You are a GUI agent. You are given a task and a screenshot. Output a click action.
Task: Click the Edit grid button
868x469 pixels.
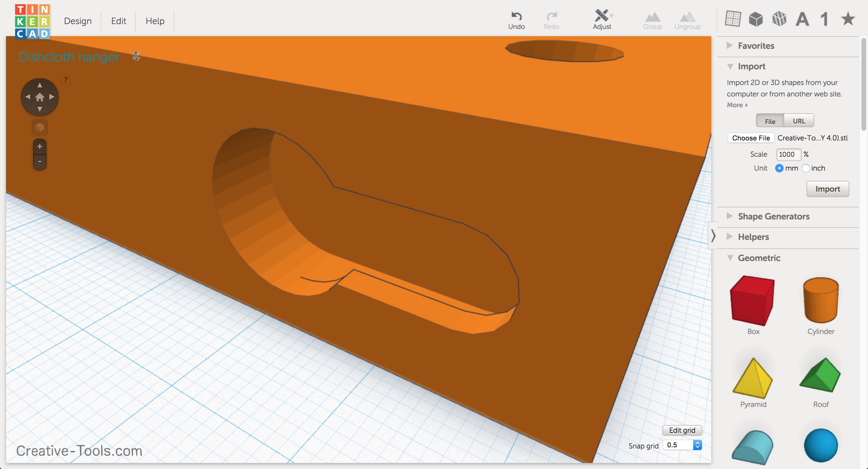(682, 430)
